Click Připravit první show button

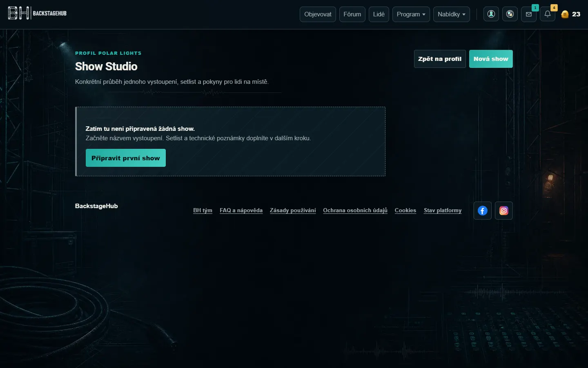pyautogui.click(x=126, y=158)
